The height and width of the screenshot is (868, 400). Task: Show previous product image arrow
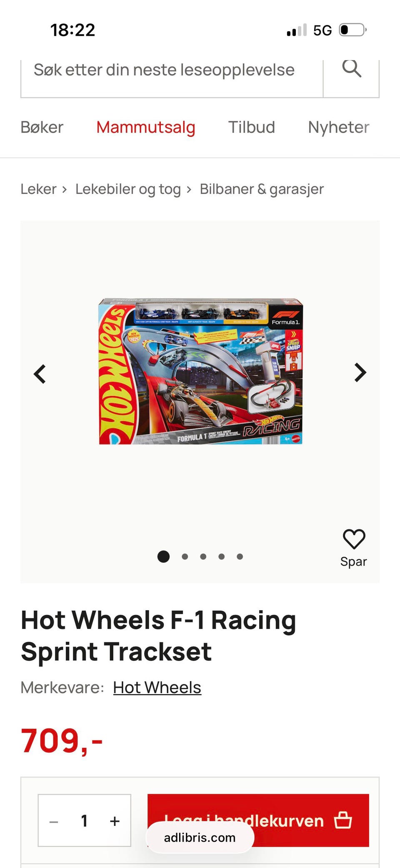point(40,374)
